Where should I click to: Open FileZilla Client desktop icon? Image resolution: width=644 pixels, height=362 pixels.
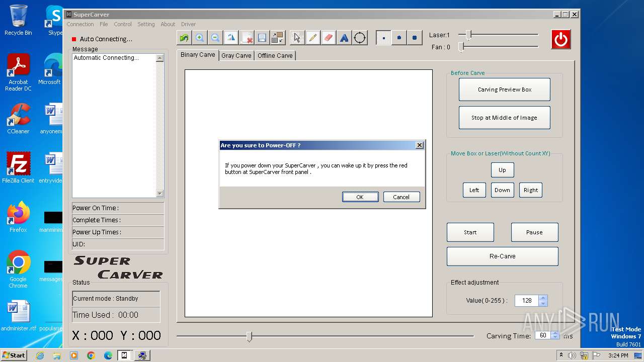coord(18,168)
